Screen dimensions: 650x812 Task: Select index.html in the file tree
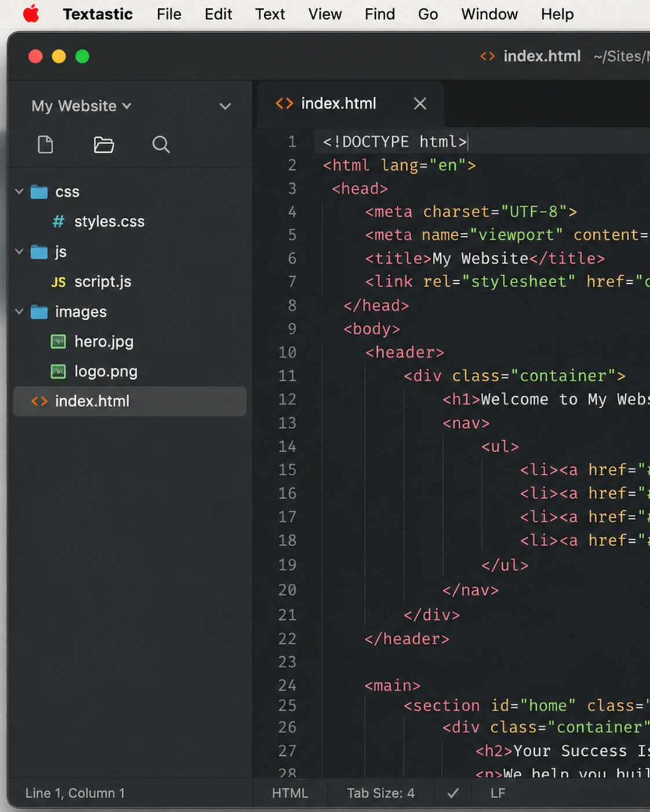(x=130, y=401)
